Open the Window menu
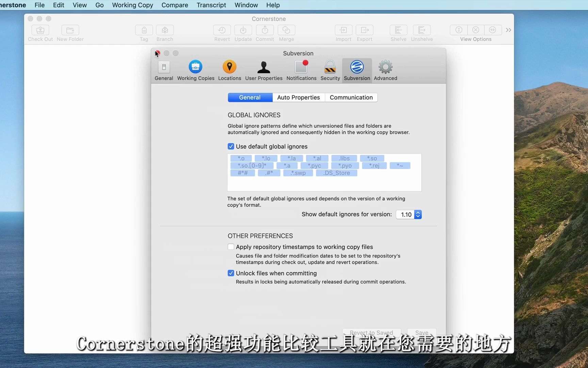The width and height of the screenshot is (588, 368). [246, 5]
